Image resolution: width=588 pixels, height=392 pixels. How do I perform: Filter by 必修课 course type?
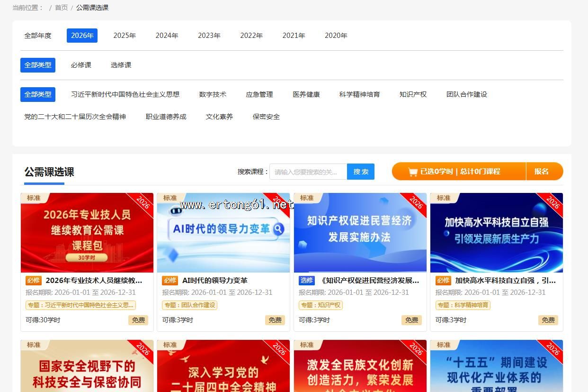[x=81, y=65]
